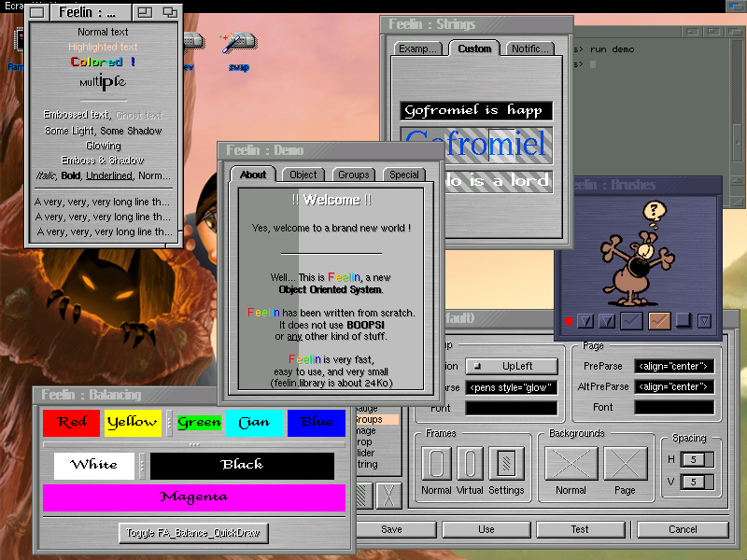Click the Magenta bar in Balancing
Screen dimensions: 747x560
194,497
